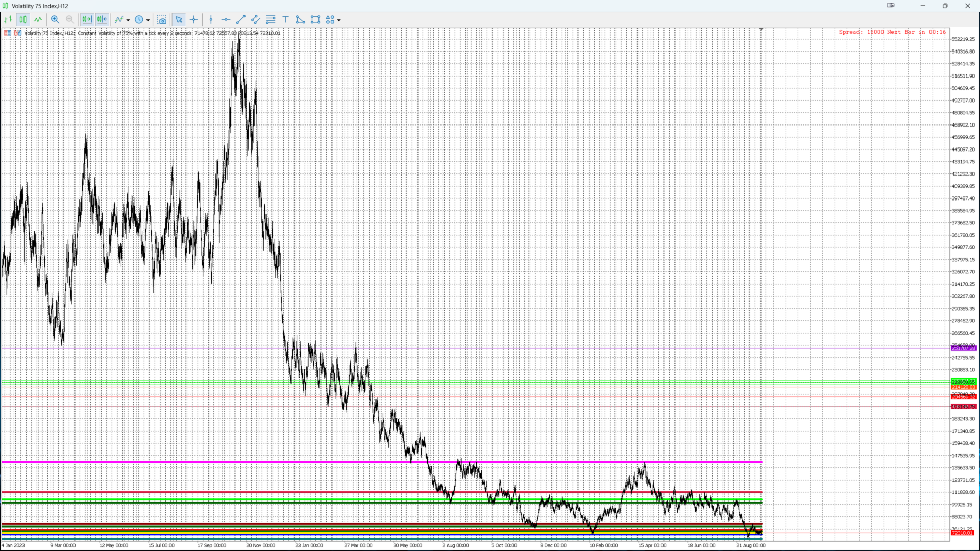Expand timeframe periods clock dropdown

[x=148, y=20]
